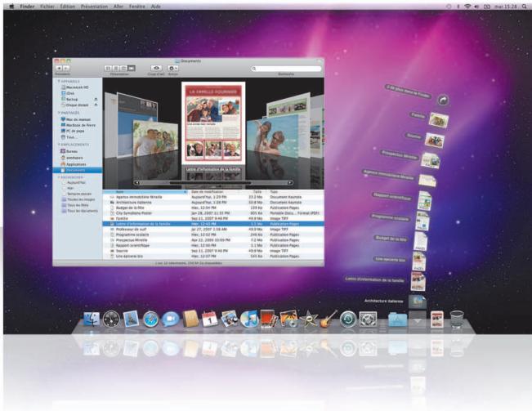Open iChat in the Dock

170,319
